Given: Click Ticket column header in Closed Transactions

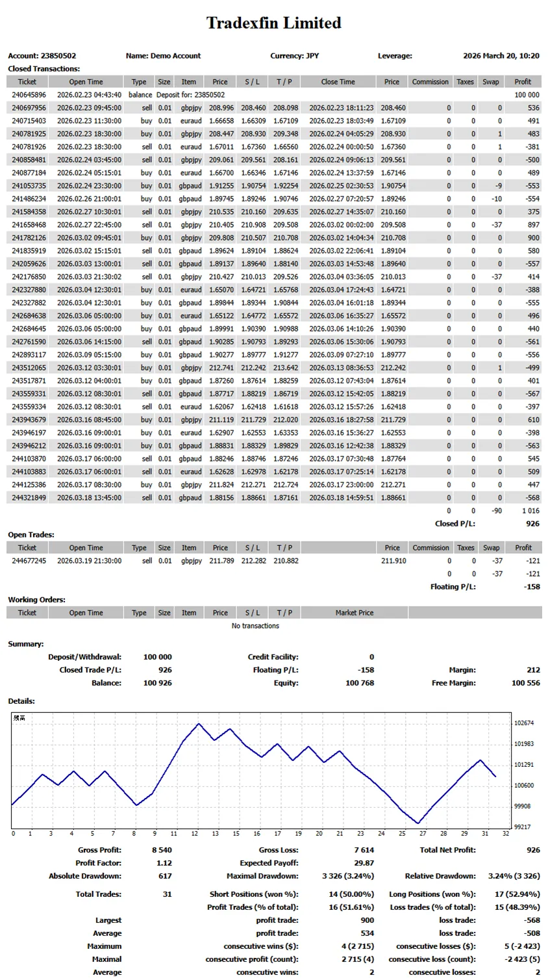Looking at the screenshot, I should click(27, 82).
